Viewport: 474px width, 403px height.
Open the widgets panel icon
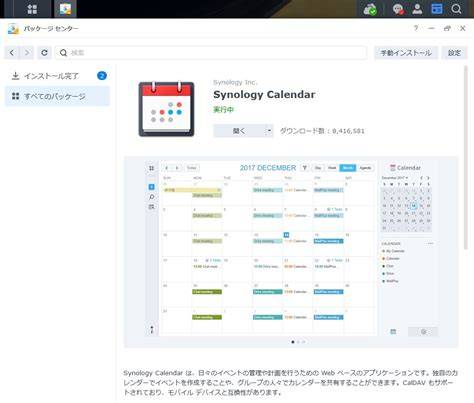click(437, 9)
